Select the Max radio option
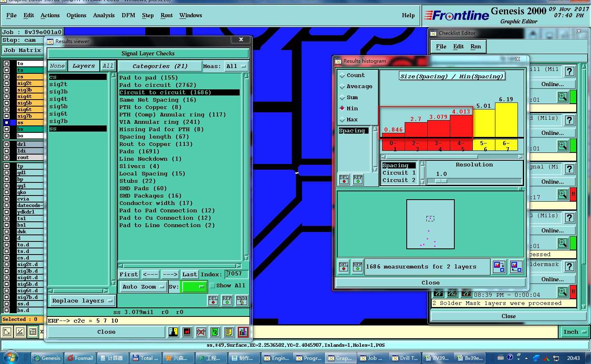 point(348,120)
